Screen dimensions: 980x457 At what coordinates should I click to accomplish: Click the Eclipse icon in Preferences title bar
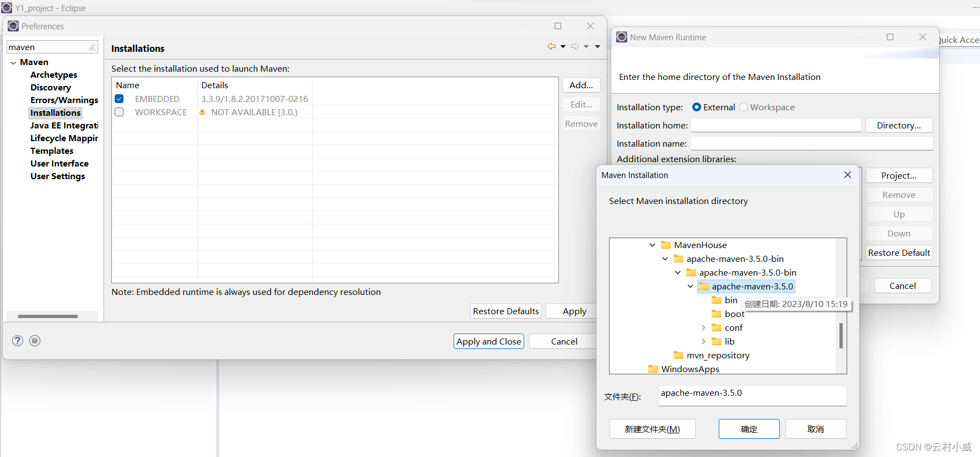tap(13, 26)
